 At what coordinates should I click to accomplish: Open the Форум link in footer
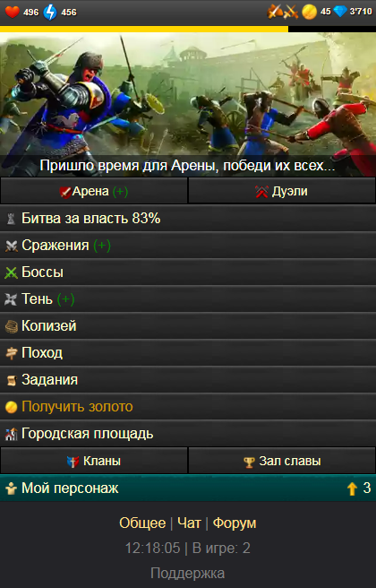(235, 523)
